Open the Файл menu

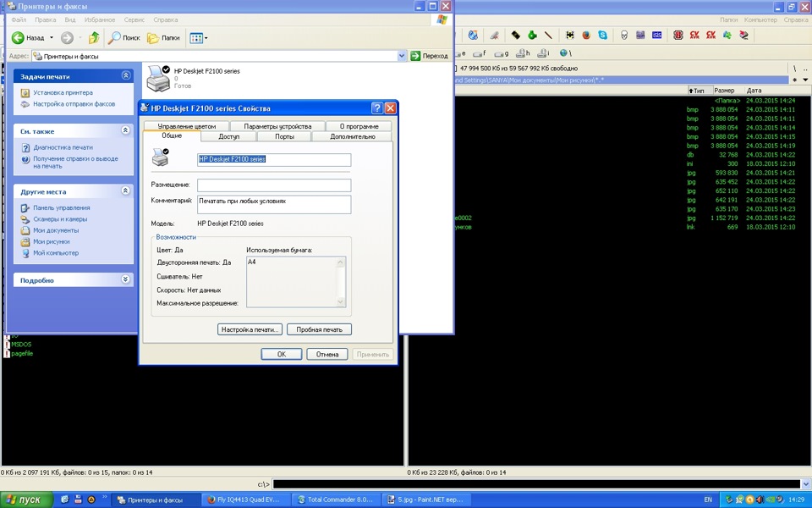19,19
